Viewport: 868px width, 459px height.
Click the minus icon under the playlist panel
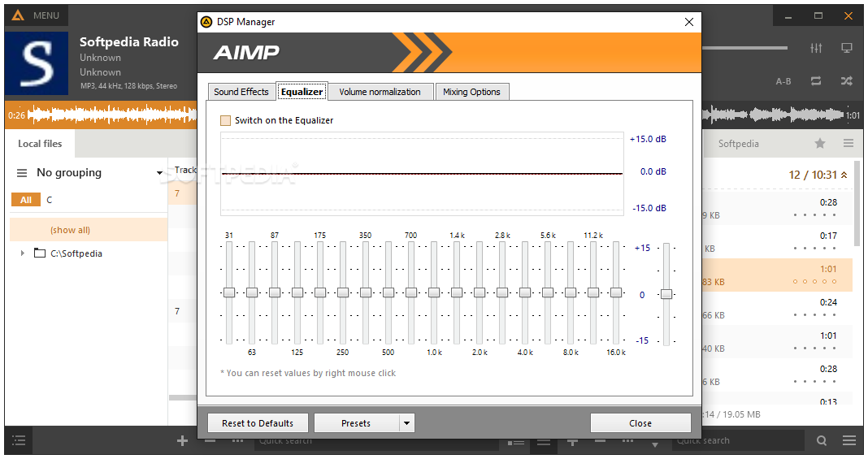tap(600, 441)
